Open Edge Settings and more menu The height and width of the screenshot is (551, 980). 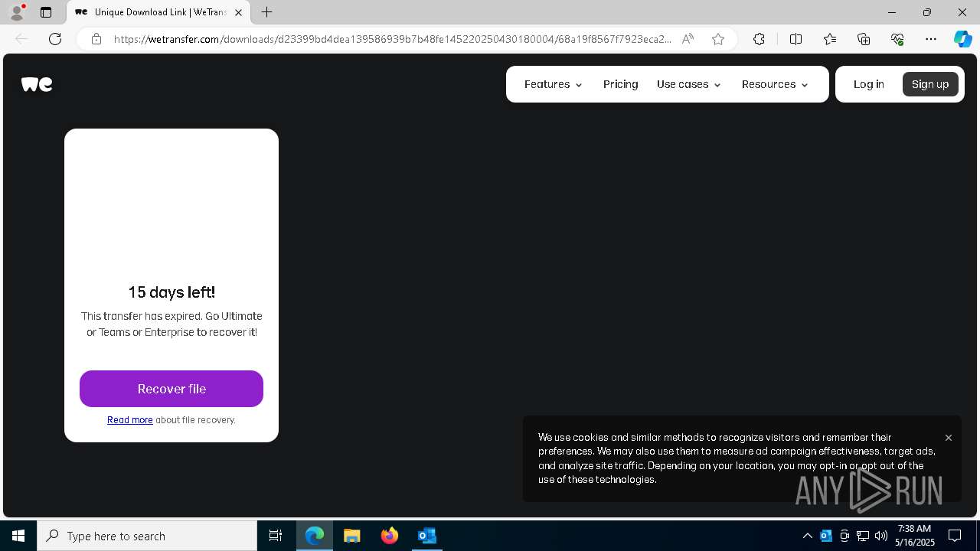point(931,39)
